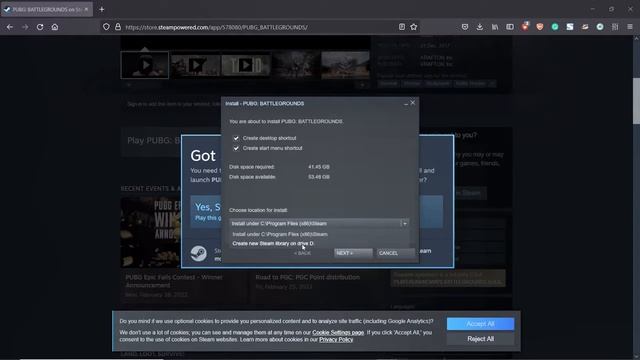Open the library bookshelf icon

pos(495,27)
